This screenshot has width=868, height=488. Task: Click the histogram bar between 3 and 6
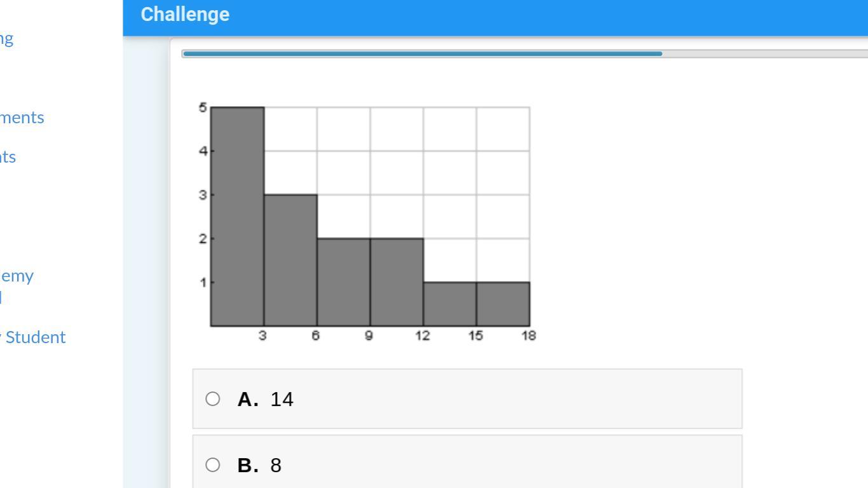pos(291,261)
